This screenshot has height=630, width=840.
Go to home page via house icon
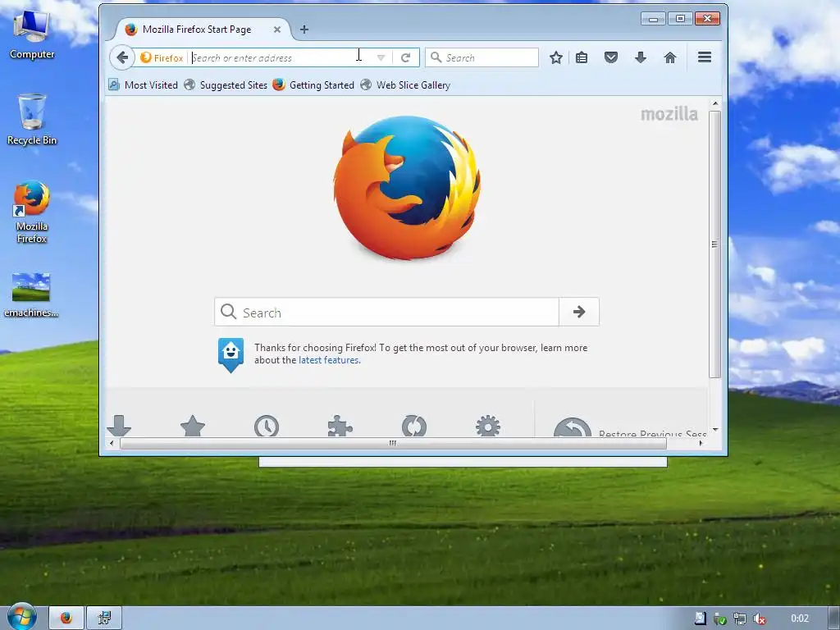[669, 57]
